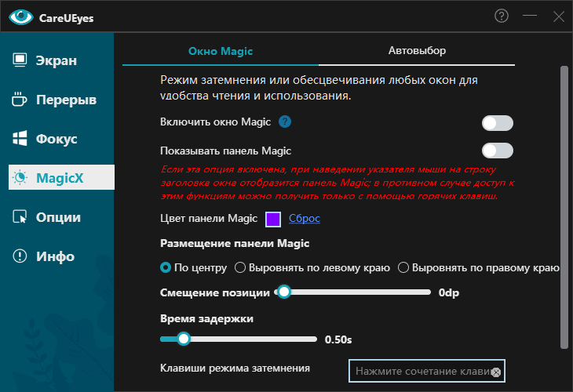Click the Инфо exclamation icon
The image size is (573, 392).
(20, 256)
